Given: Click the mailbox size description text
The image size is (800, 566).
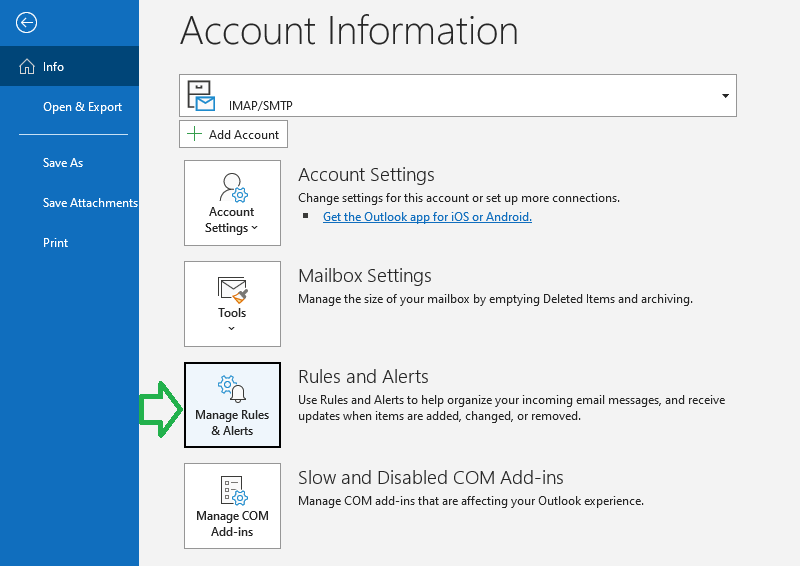Looking at the screenshot, I should (x=495, y=299).
